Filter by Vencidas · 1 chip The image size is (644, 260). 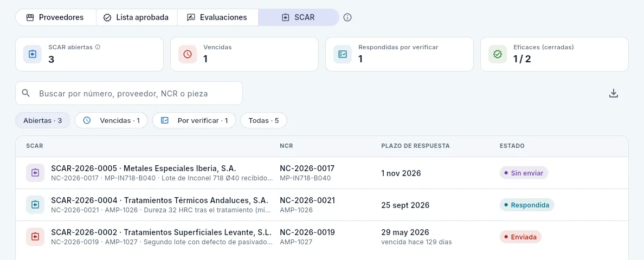click(111, 121)
